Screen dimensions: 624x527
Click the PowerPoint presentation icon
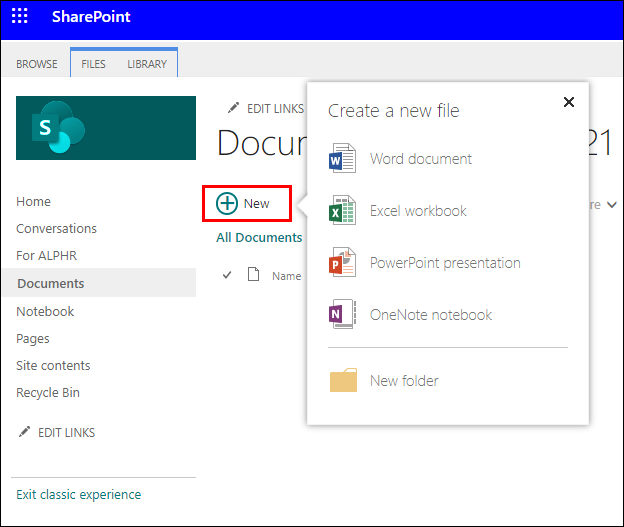(342, 262)
